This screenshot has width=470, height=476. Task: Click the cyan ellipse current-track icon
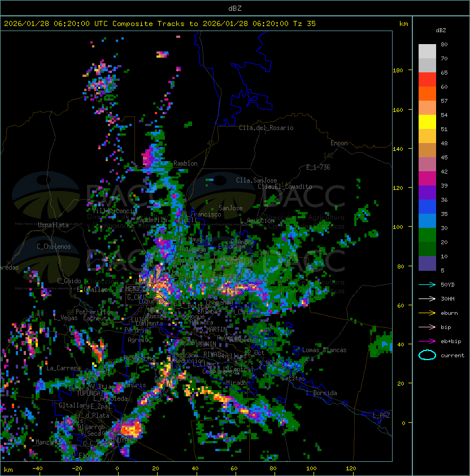click(x=427, y=355)
